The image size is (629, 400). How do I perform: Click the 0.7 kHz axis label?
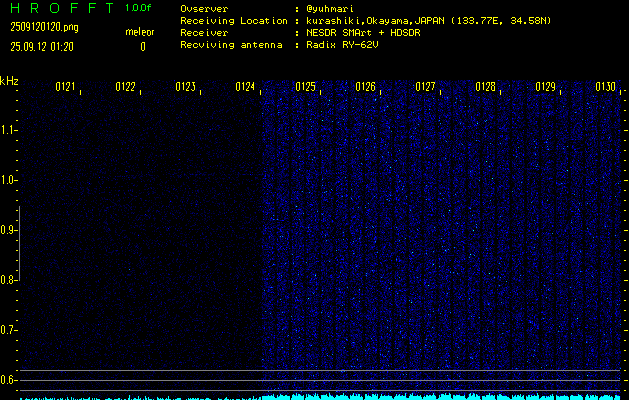coord(7,330)
